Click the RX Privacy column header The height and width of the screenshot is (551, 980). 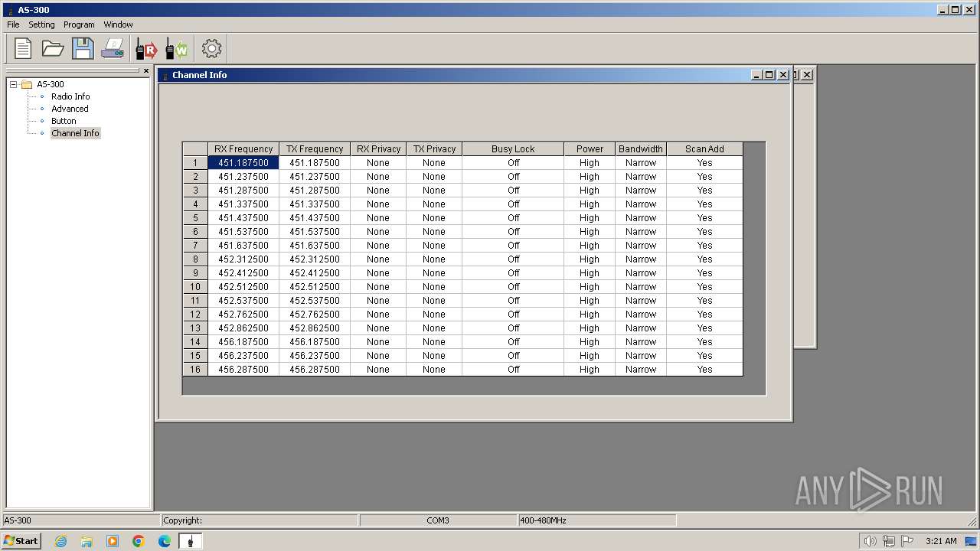click(378, 149)
